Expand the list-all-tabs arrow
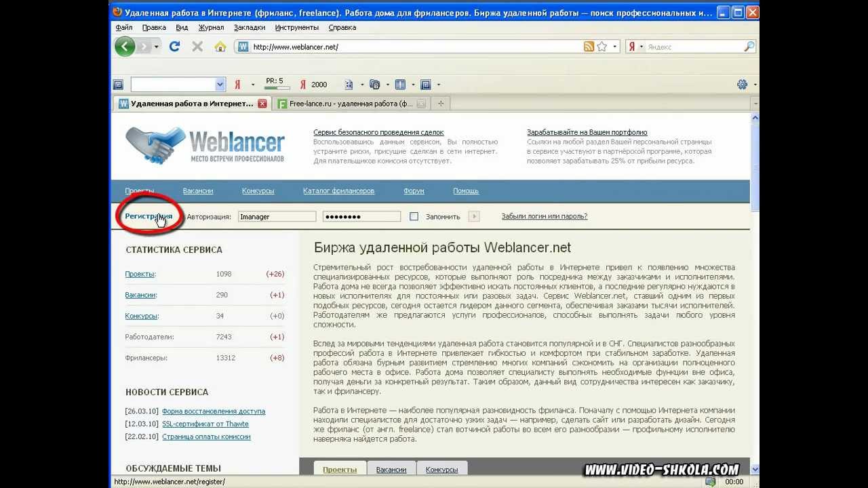The image size is (868, 488). 754,104
